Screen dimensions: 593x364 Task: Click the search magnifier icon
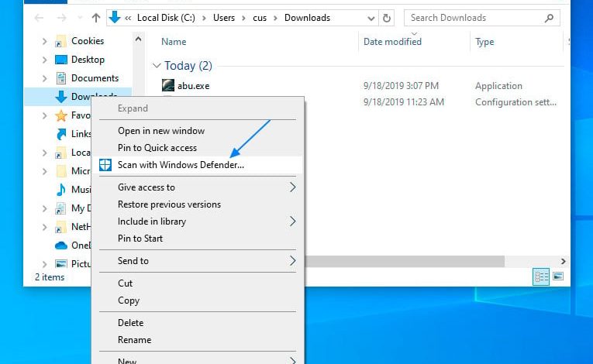pos(549,18)
